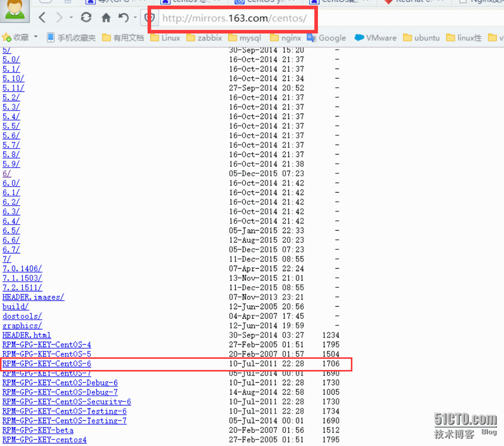Click the browser back arrow
Image resolution: width=504 pixels, height=446 pixels.
pyautogui.click(x=42, y=17)
